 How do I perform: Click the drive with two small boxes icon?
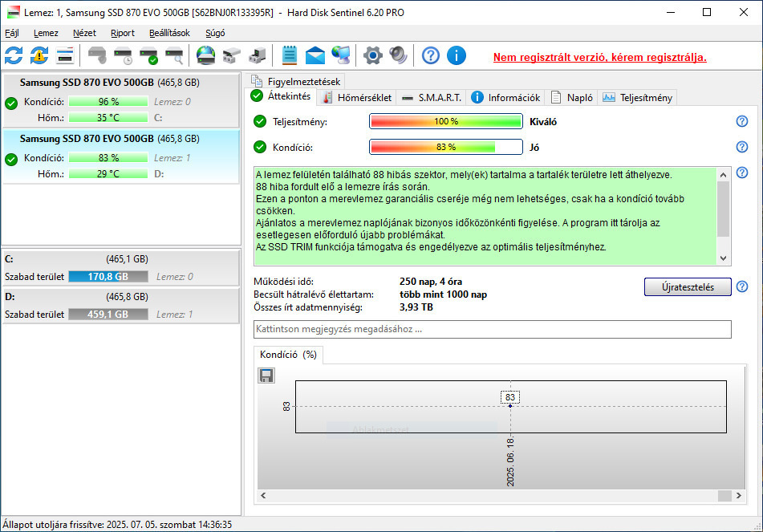coord(232,55)
